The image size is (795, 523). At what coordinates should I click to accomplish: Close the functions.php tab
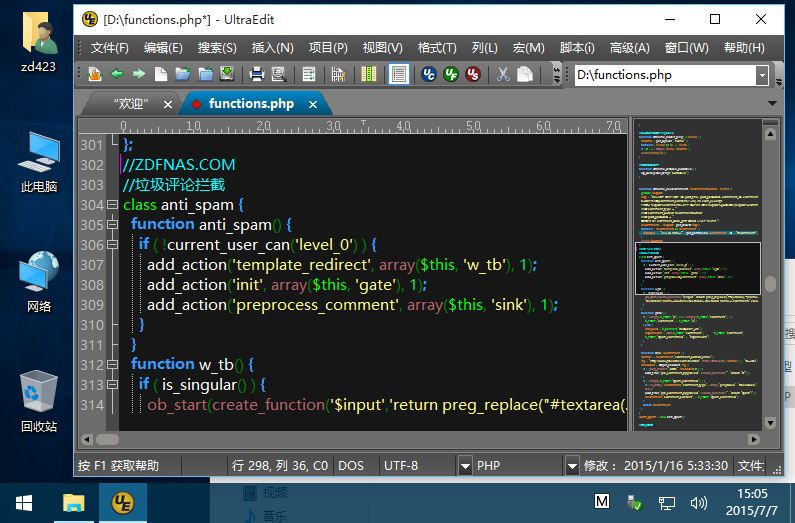(313, 103)
